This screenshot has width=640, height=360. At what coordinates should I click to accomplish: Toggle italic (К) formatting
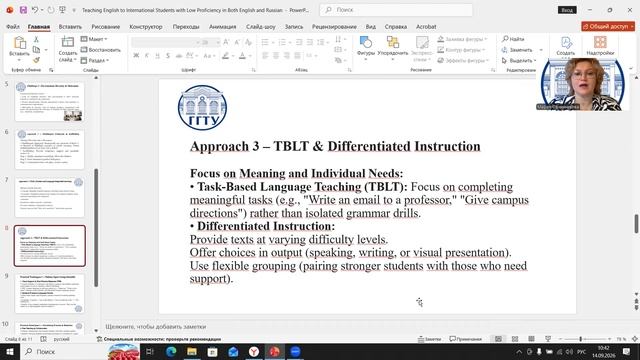pyautogui.click(x=147, y=56)
